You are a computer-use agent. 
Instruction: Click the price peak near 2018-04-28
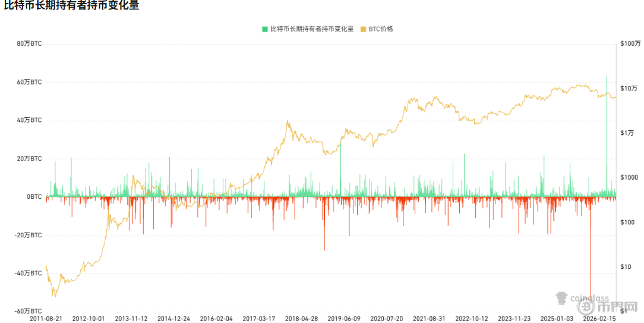click(x=288, y=121)
